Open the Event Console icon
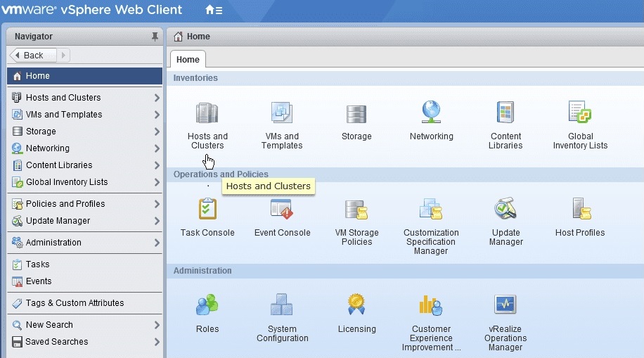This screenshot has width=644, height=358. click(282, 210)
